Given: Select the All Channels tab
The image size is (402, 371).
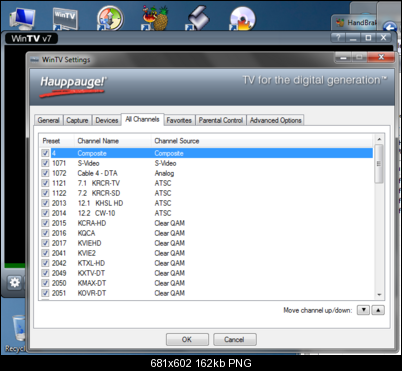Looking at the screenshot, I should (x=142, y=119).
